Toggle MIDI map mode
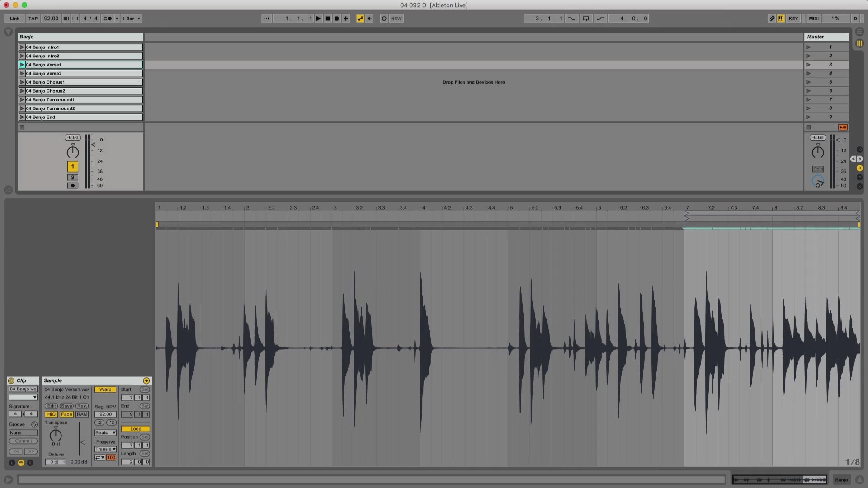Viewport: 868px width, 488px height. click(814, 19)
